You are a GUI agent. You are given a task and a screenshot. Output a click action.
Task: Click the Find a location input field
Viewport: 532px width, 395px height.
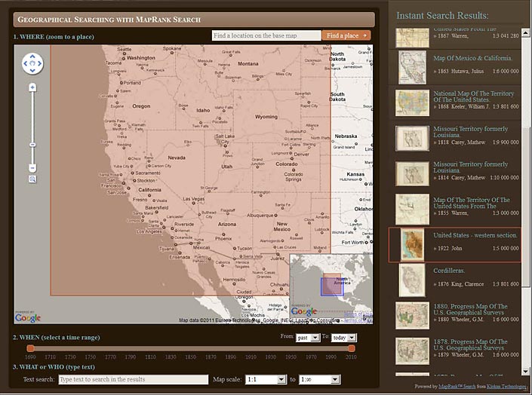click(x=266, y=35)
